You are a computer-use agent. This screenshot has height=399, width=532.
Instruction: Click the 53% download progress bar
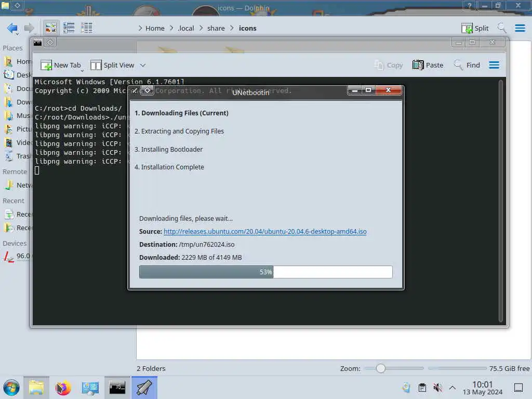pyautogui.click(x=265, y=272)
